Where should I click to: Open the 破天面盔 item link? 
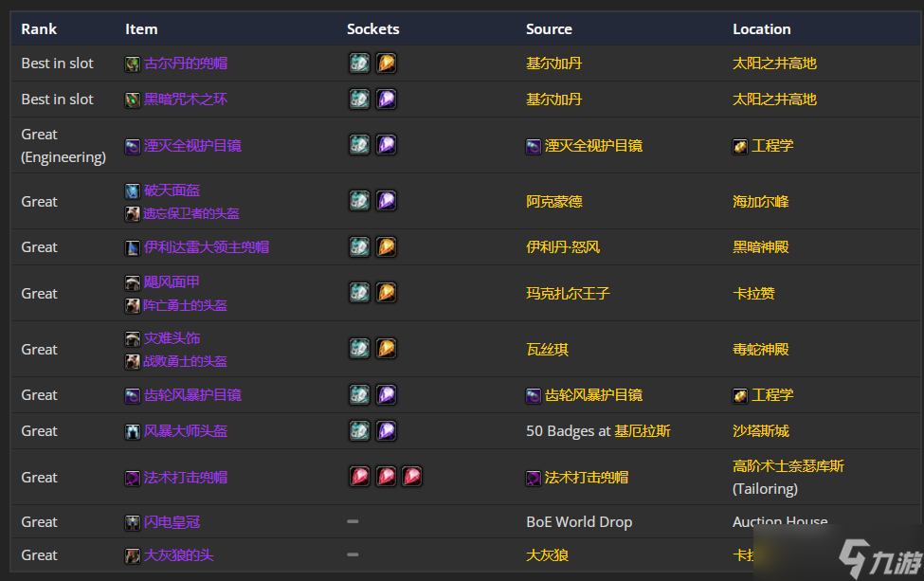pyautogui.click(x=172, y=191)
